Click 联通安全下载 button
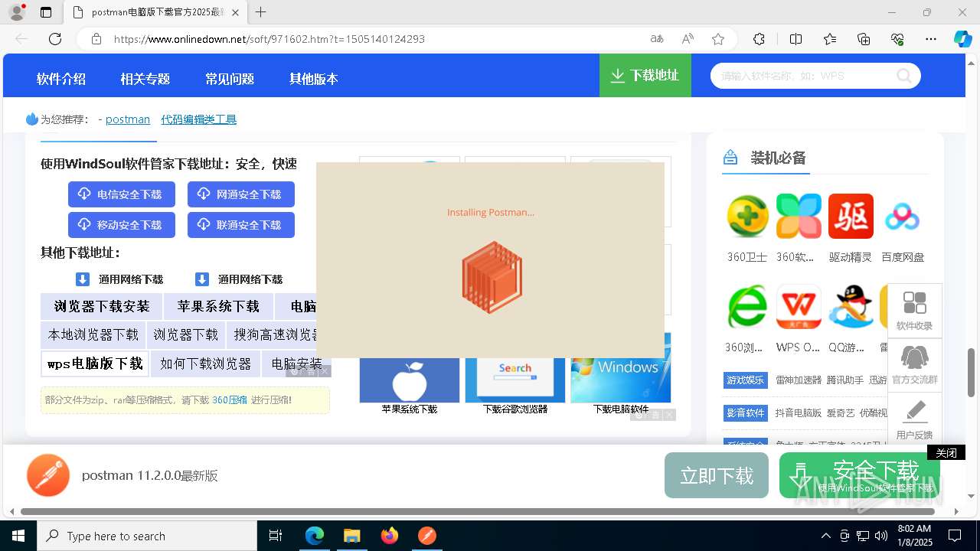This screenshot has height=551, width=980. pos(241,225)
